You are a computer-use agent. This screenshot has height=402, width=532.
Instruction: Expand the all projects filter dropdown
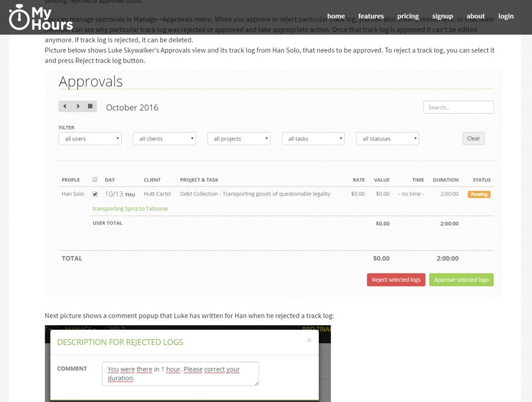239,138
